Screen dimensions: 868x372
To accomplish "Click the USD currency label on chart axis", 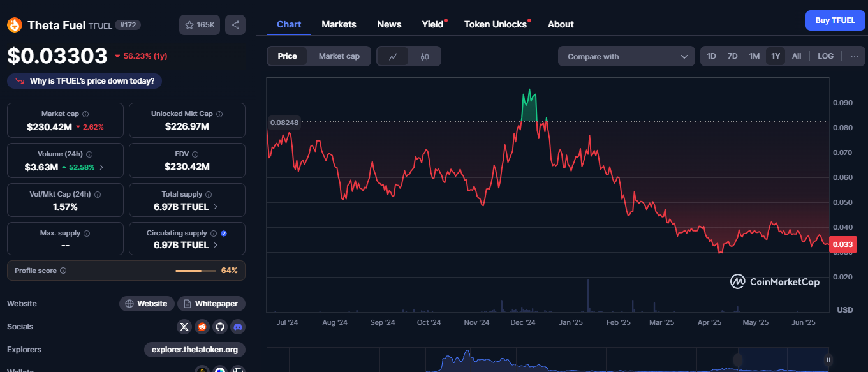I will [x=845, y=310].
